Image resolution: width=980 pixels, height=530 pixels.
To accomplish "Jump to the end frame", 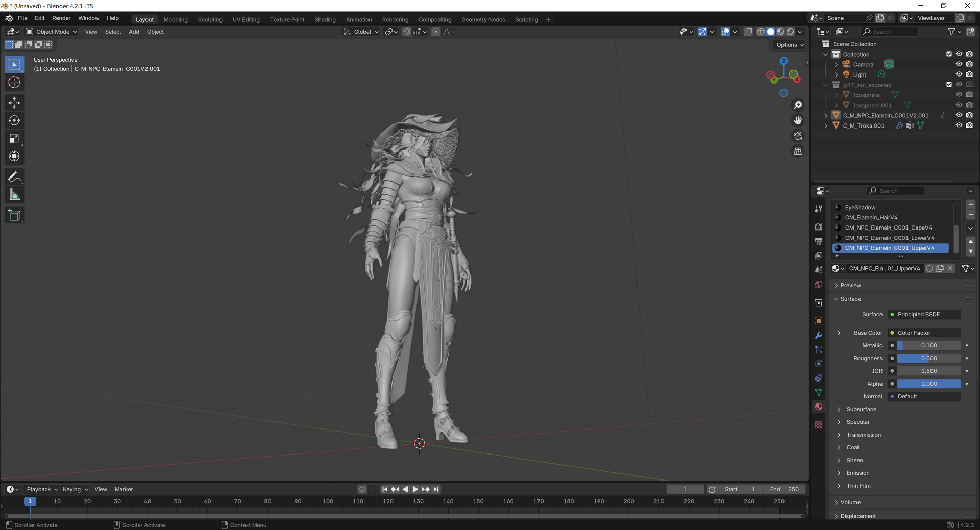I will click(x=436, y=489).
